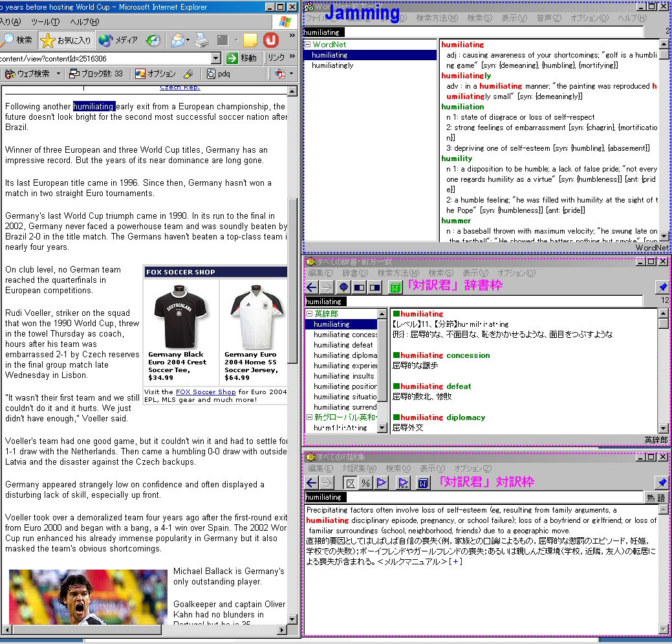Screen dimensions: 672x644
Task: Toggle left-pane layout button in 辞書枠 toolbar
Action: (359, 287)
